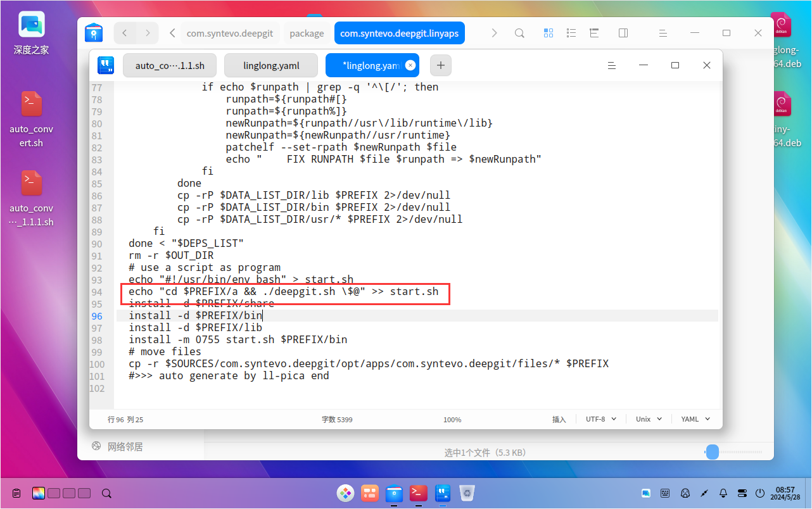Viewport: 812px width, 509px height.
Task: Open the notifications bell in tray
Action: [723, 493]
